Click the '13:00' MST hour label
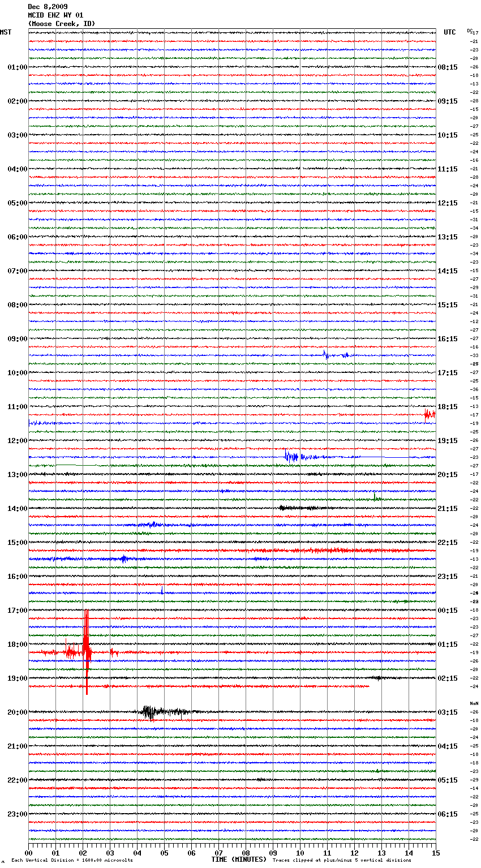The width and height of the screenshot is (481, 868). 17,475
